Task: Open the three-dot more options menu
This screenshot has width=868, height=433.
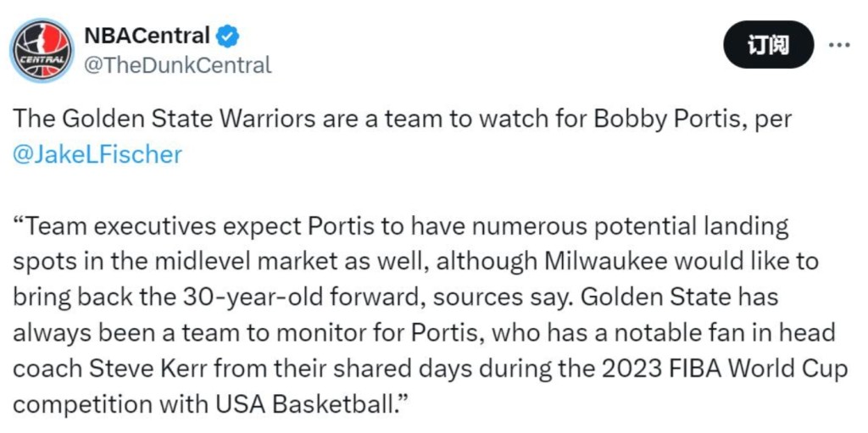Action: [838, 45]
